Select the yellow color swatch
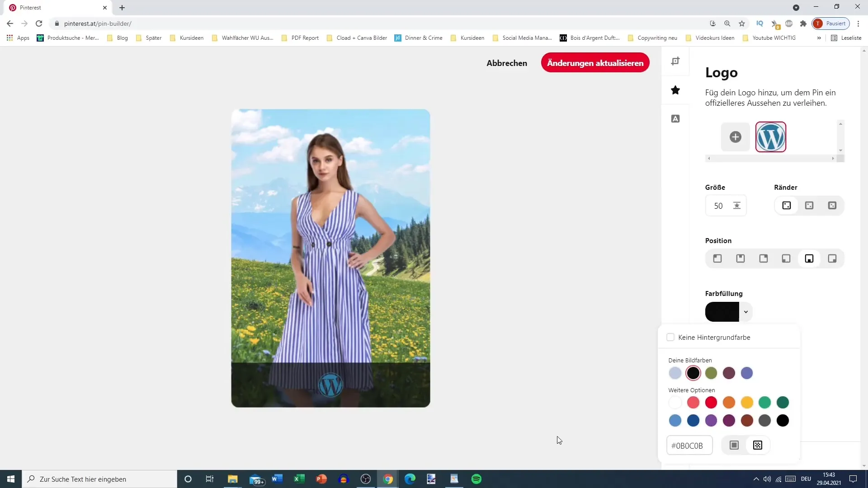The width and height of the screenshot is (868, 488). [x=747, y=402]
